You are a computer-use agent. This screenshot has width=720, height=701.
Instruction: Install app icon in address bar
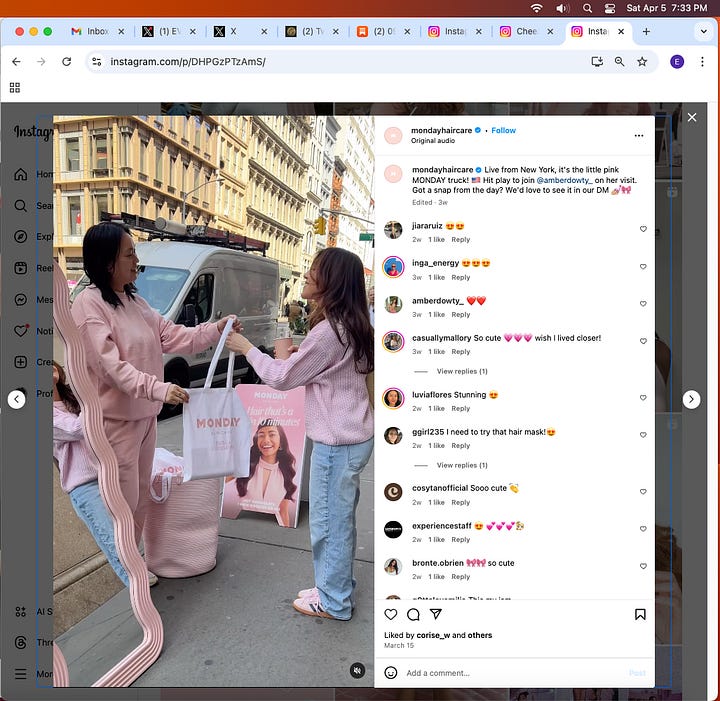point(597,62)
